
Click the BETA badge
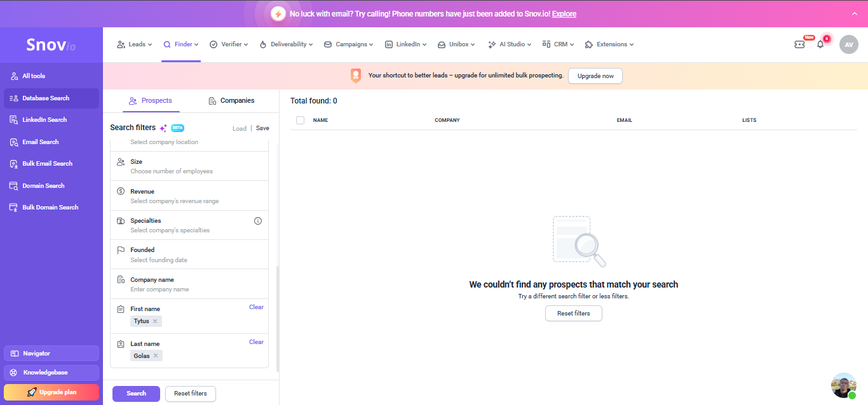click(x=177, y=128)
